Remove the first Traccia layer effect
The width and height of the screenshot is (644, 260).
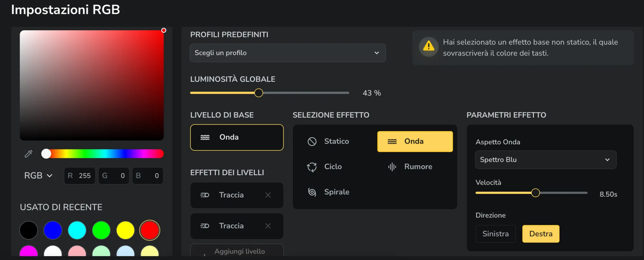(268, 195)
